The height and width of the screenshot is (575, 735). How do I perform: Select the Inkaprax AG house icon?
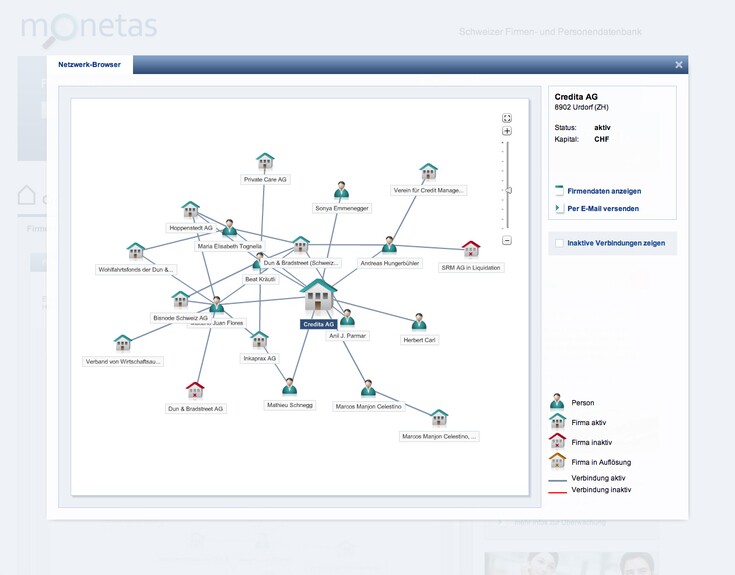259,340
